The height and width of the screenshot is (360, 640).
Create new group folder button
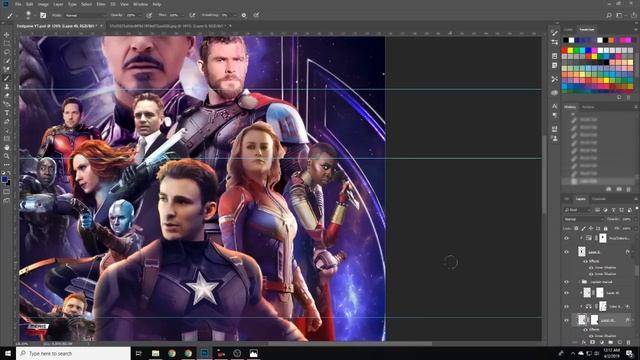(611, 342)
